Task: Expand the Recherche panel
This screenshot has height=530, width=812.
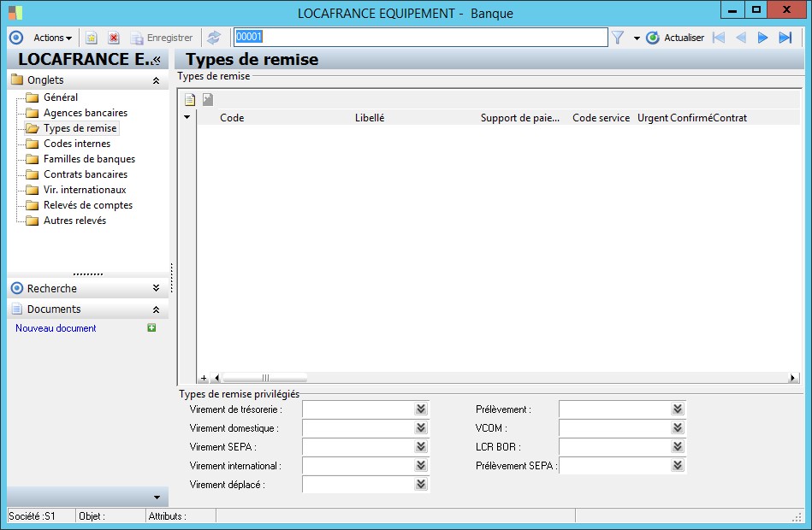Action: [156, 289]
